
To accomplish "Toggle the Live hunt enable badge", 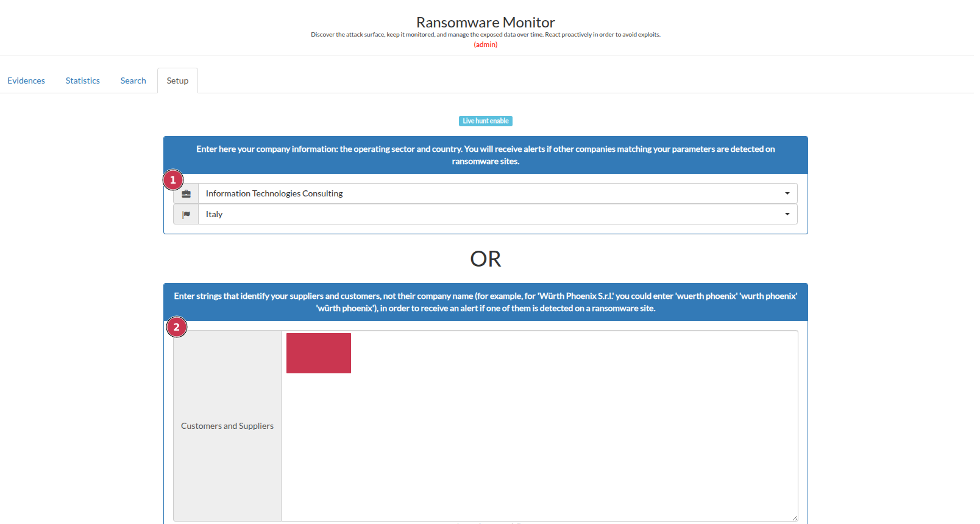I will pyautogui.click(x=485, y=121).
